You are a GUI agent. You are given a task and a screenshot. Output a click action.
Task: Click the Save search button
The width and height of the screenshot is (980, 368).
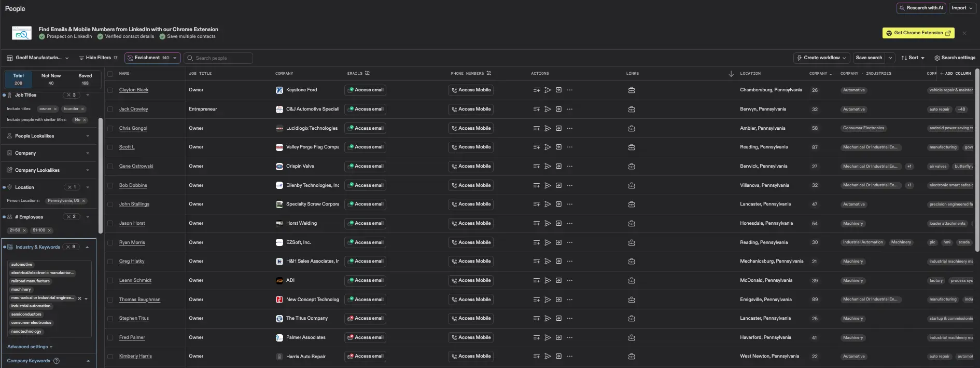click(x=869, y=58)
